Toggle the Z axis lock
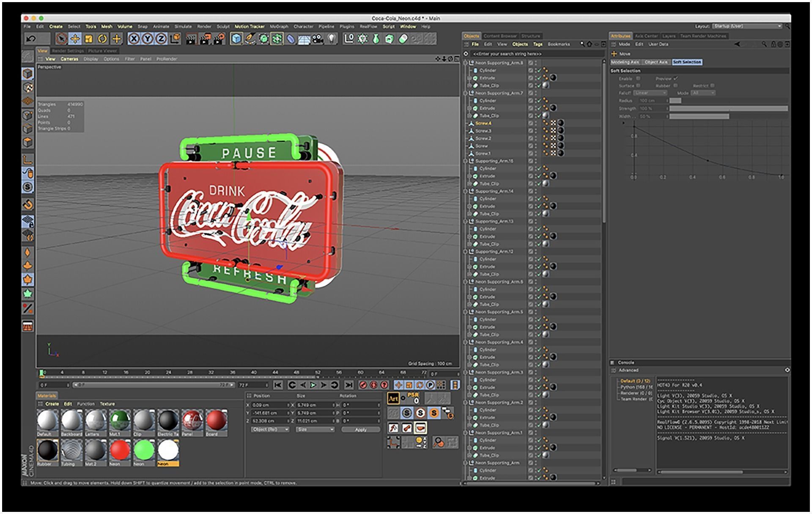Viewport: 812px width, 514px height. click(161, 39)
